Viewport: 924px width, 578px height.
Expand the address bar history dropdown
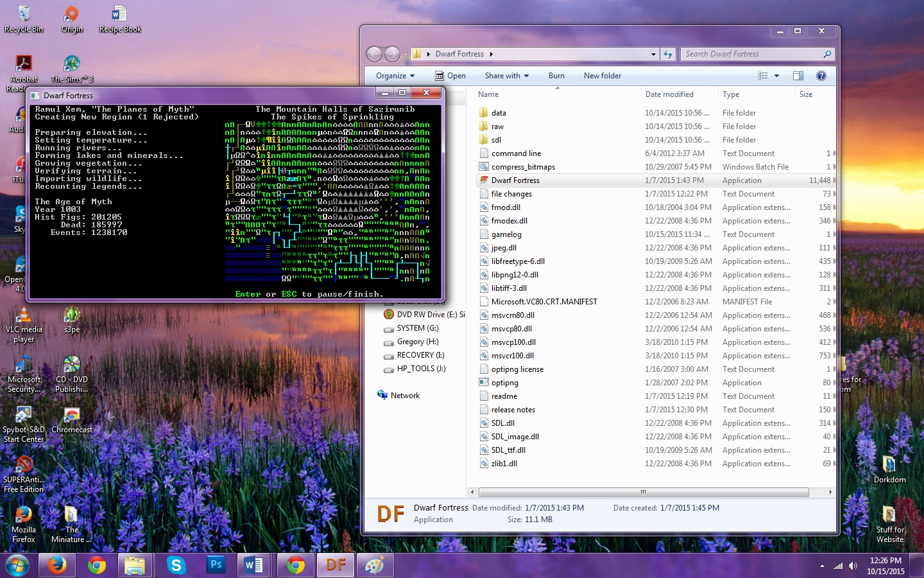tap(653, 55)
